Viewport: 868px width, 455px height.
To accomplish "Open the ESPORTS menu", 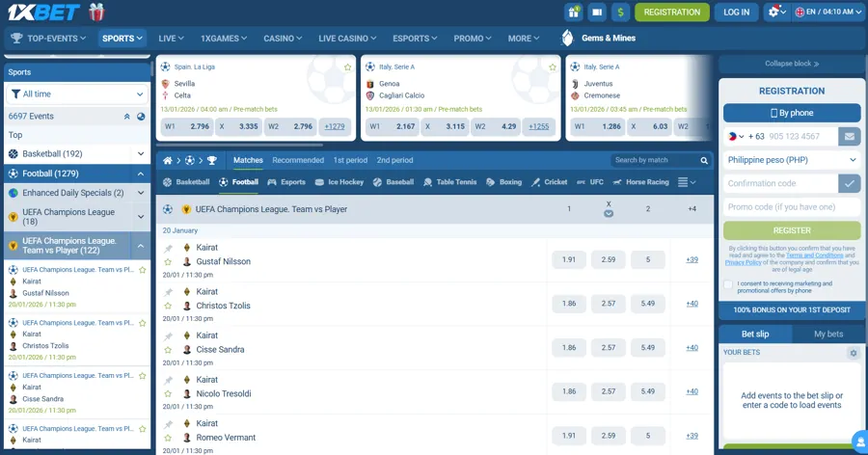I will click(x=415, y=39).
